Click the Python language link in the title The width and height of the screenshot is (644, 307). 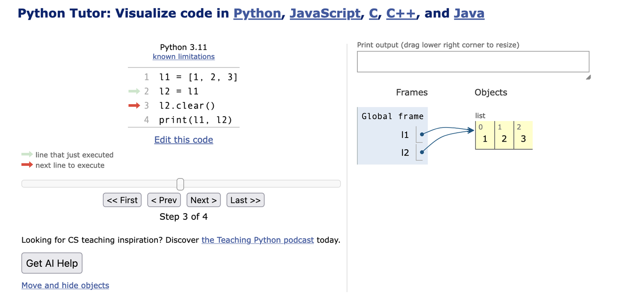(x=258, y=13)
